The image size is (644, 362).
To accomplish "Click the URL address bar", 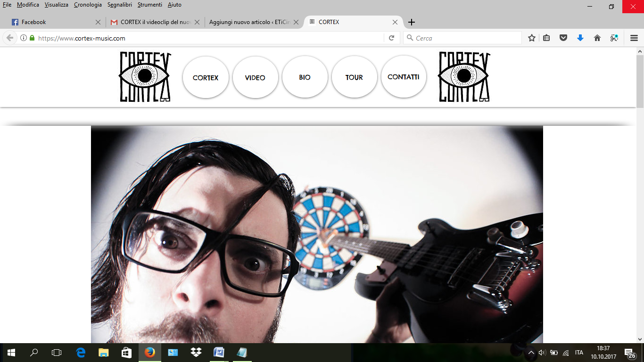I will click(210, 38).
